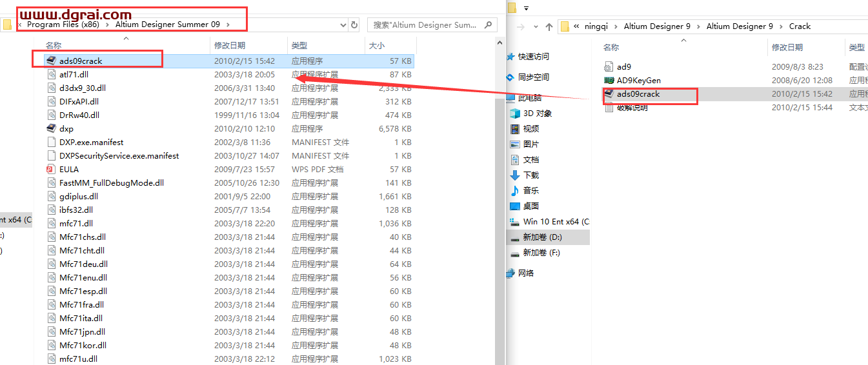Expand the quick access toolbar dropdown arrow
The height and width of the screenshot is (365, 868).
coord(526,8)
